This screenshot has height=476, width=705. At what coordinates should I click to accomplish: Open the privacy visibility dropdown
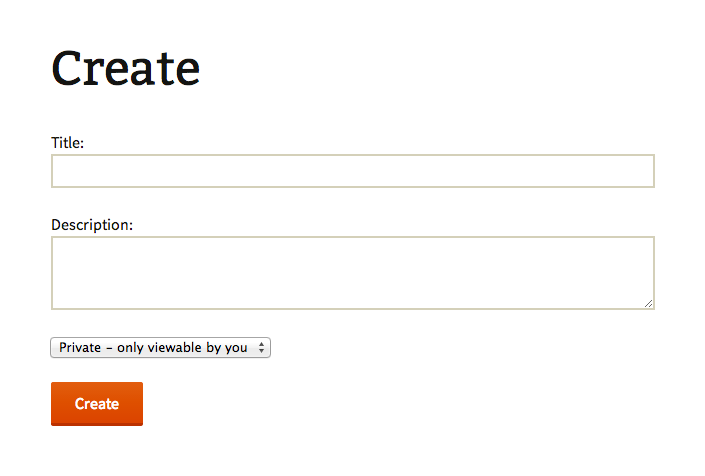(x=160, y=348)
